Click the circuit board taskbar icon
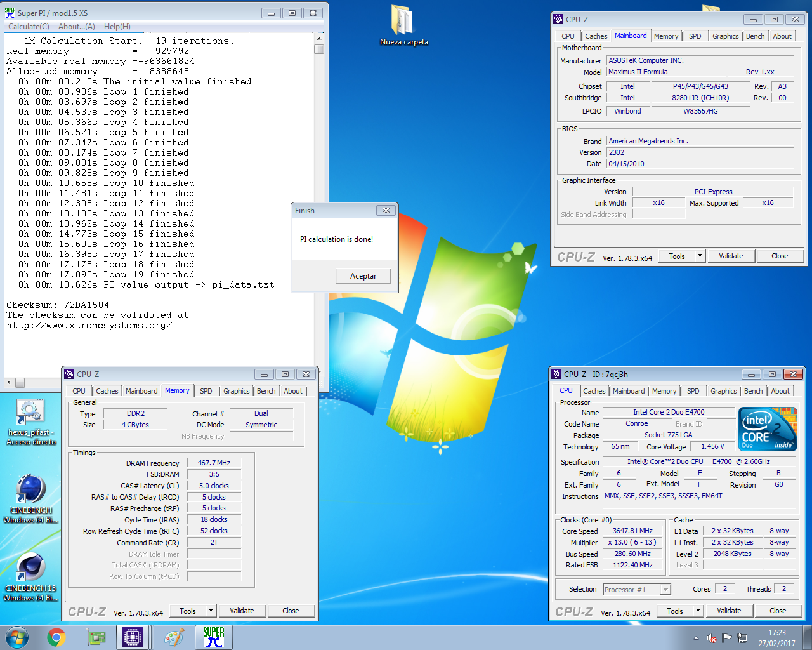The height and width of the screenshot is (650, 812). coord(96,637)
